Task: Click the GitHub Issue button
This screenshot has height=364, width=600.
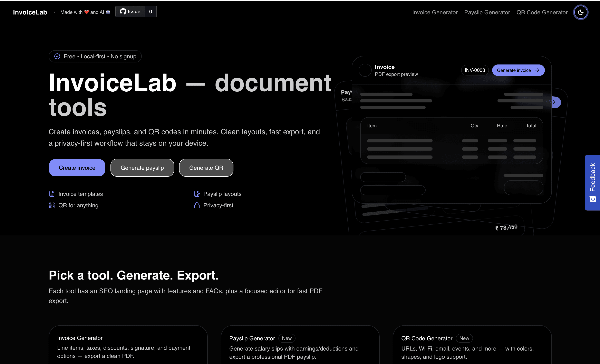Action: 130,11
